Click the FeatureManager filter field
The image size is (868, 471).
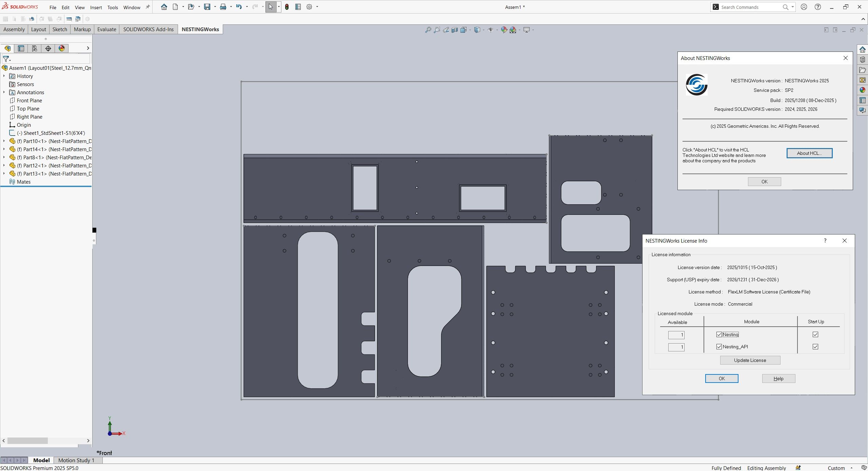point(50,59)
